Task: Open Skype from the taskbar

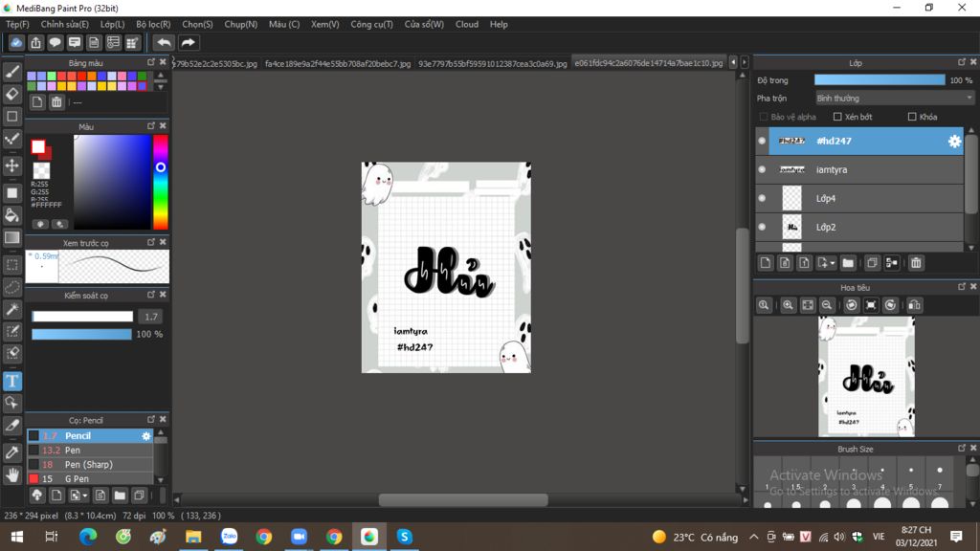Action: pos(405,537)
